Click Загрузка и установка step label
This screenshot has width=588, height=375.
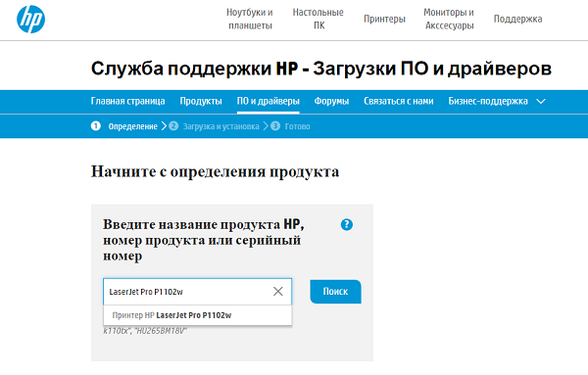pos(220,126)
